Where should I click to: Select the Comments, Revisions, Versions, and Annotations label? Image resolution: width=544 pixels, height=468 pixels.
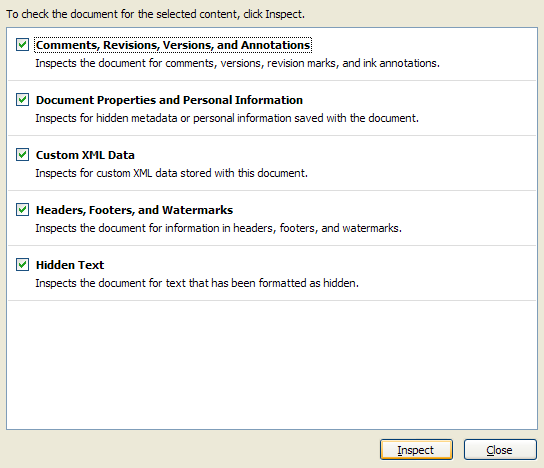pos(173,45)
